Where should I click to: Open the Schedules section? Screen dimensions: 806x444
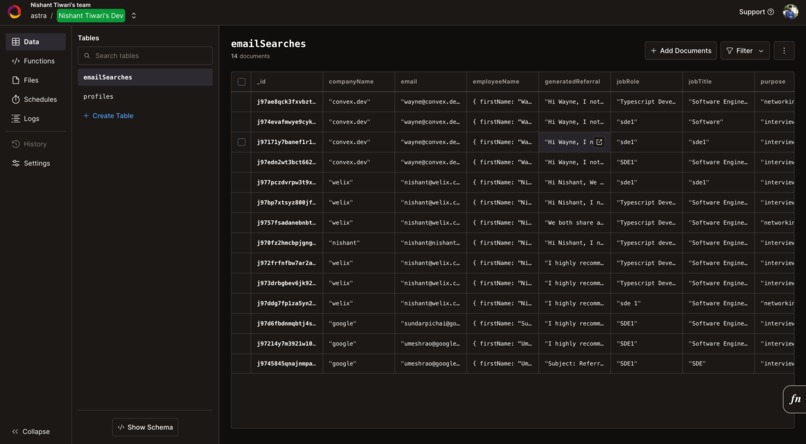tap(35, 99)
